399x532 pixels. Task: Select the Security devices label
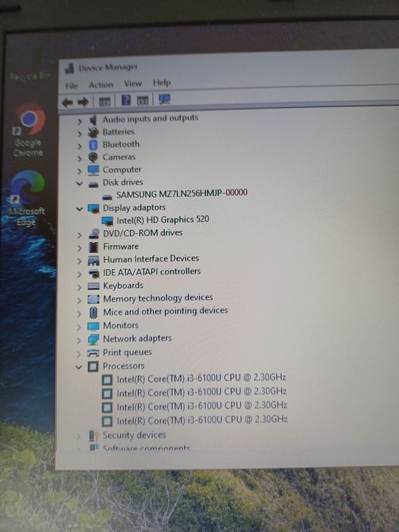(135, 435)
